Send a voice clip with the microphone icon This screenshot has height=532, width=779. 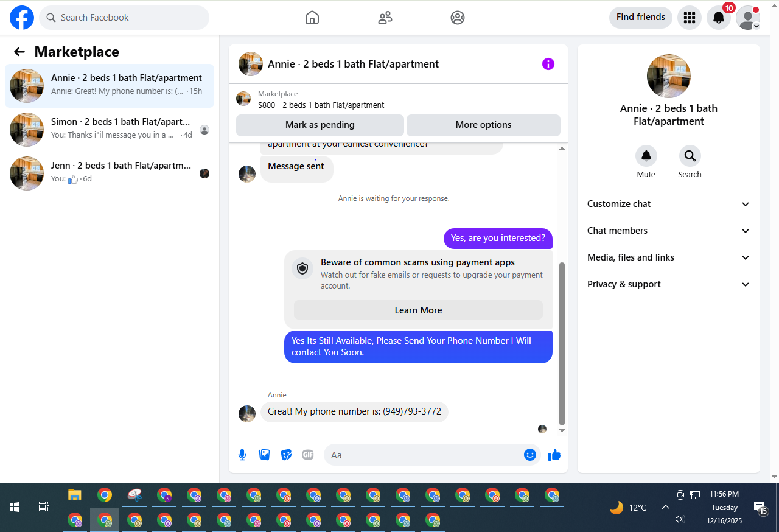pos(242,455)
